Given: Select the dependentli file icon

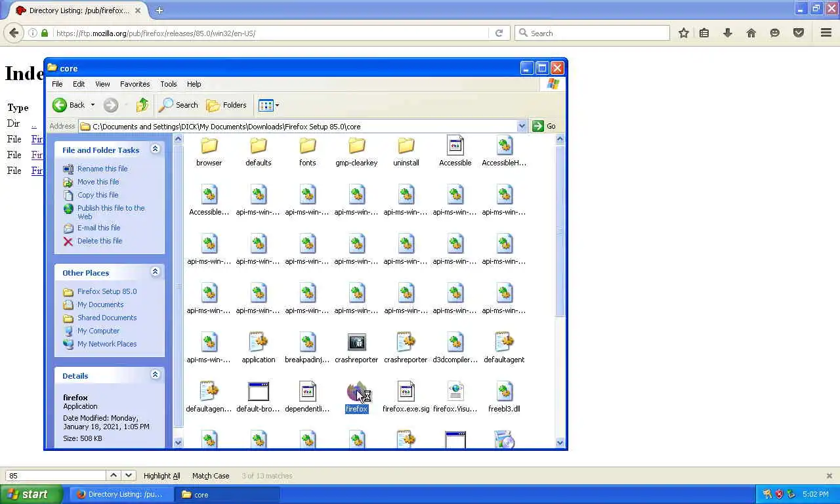Looking at the screenshot, I should (x=307, y=391).
